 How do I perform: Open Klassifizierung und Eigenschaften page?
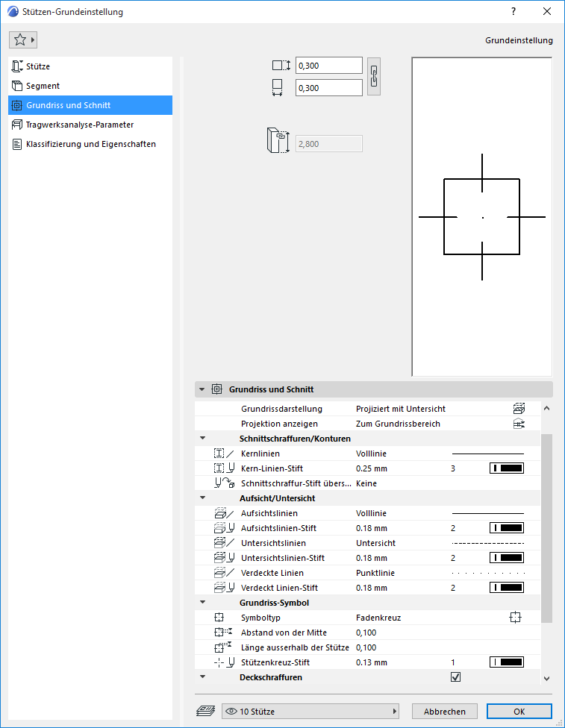tap(90, 144)
